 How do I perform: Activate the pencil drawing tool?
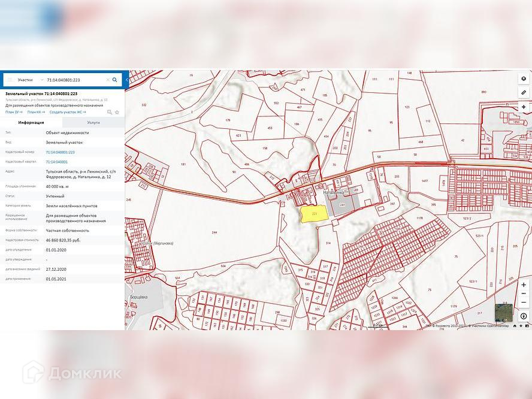coord(524,92)
